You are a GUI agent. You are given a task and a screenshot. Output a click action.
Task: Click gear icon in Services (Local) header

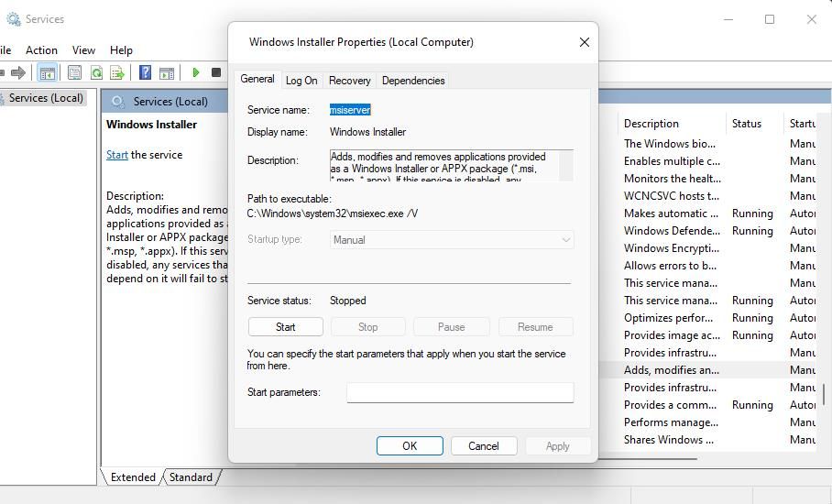pos(118,102)
